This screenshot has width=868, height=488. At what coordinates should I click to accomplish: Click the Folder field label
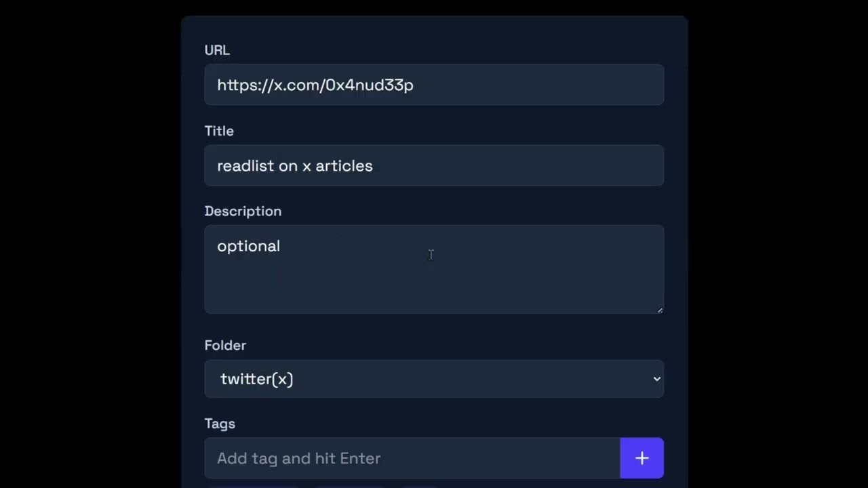(225, 346)
